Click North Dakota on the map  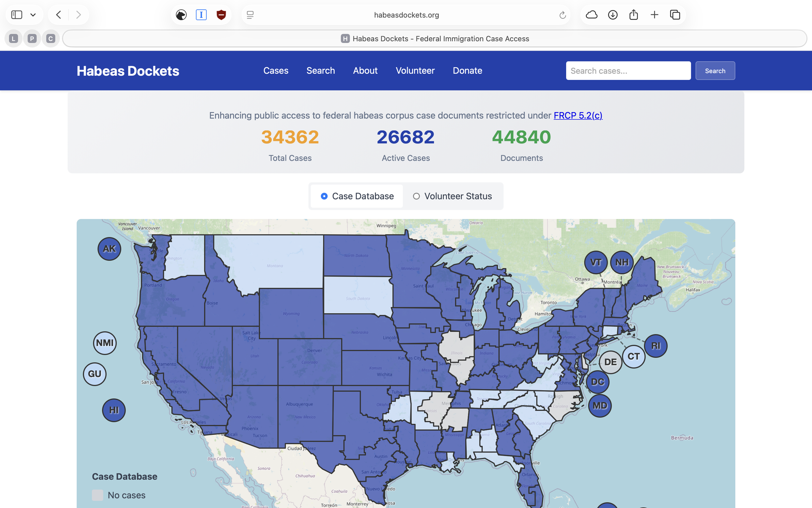tap(356, 255)
